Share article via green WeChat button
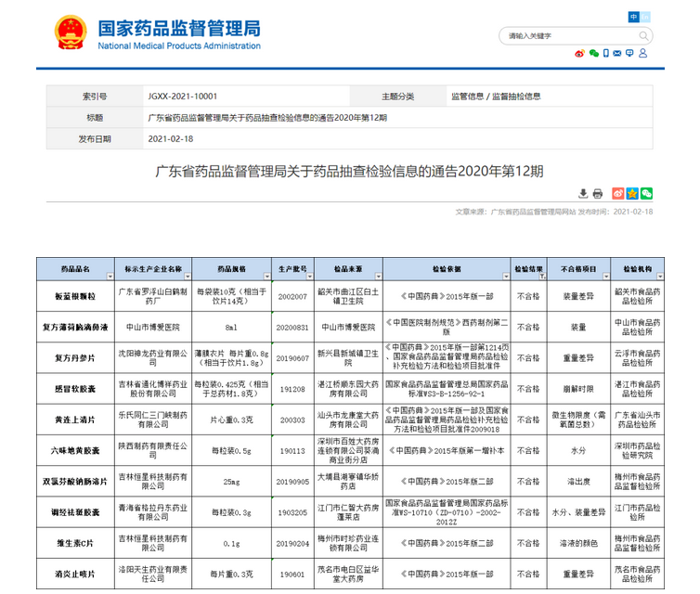Screen dimensions: 700x594 pyautogui.click(x=647, y=193)
